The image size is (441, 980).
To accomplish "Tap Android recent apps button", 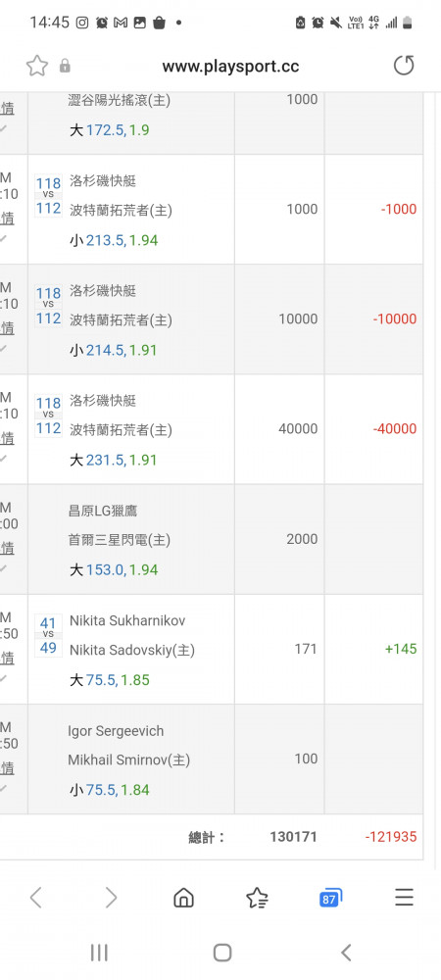I will tap(99, 953).
